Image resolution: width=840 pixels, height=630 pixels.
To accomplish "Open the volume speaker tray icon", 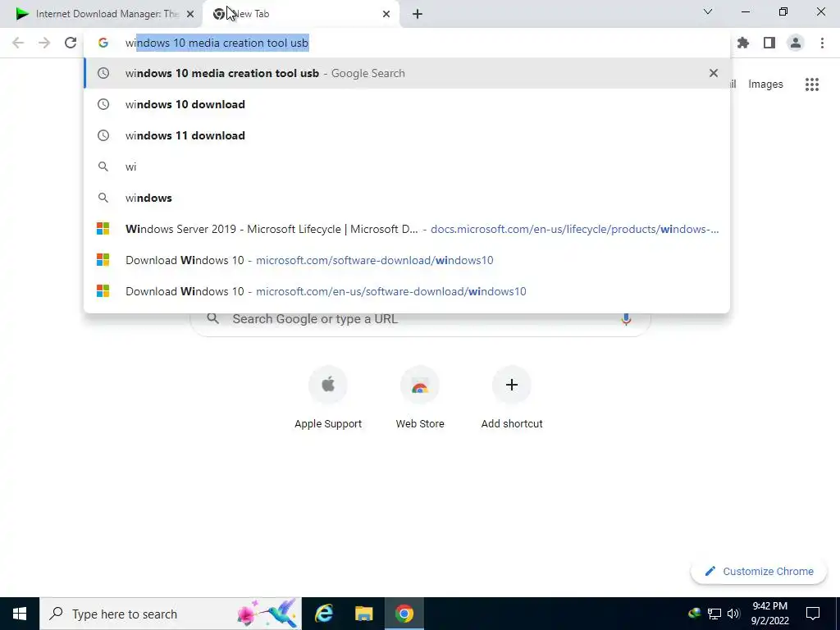I will (x=733, y=614).
